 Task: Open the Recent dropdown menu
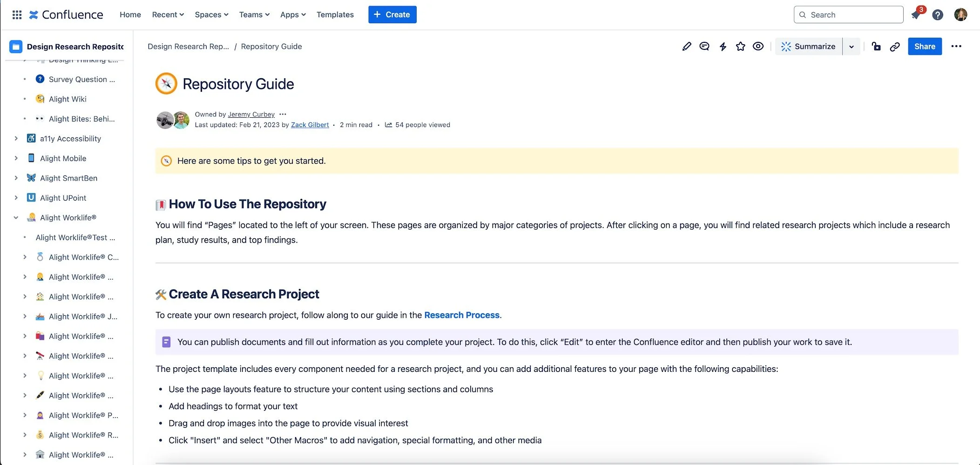click(x=168, y=15)
